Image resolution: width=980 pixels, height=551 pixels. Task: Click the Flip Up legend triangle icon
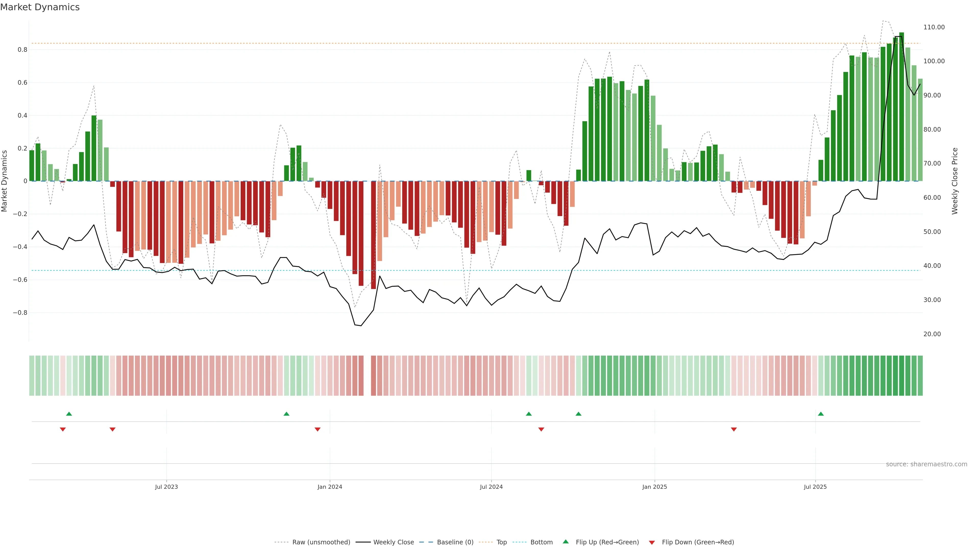[x=566, y=542]
